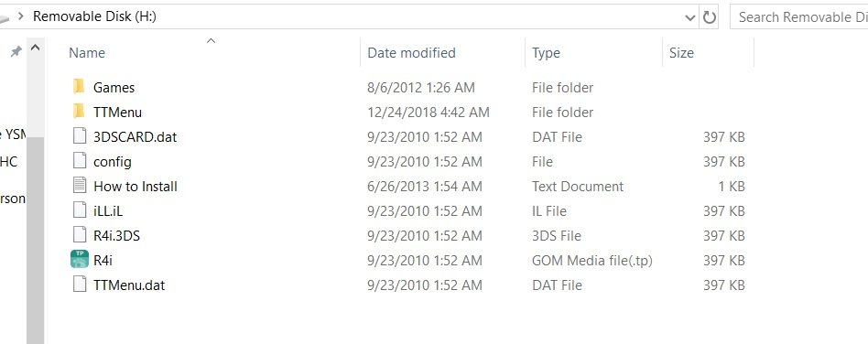Click the How to Install text document icon
Image resolution: width=868 pixels, height=344 pixels.
[x=80, y=186]
